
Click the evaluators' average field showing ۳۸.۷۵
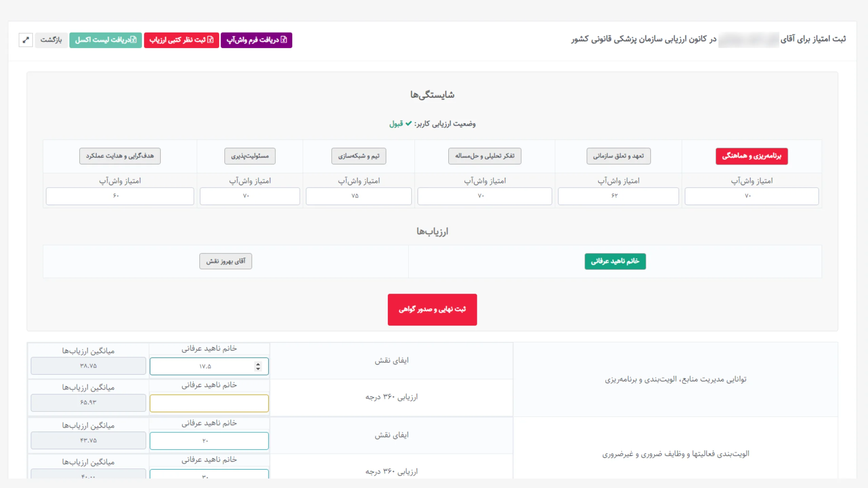point(88,366)
